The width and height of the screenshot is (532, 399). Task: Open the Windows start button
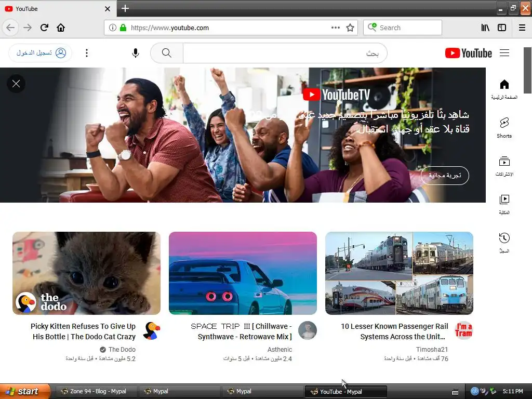coord(25,391)
